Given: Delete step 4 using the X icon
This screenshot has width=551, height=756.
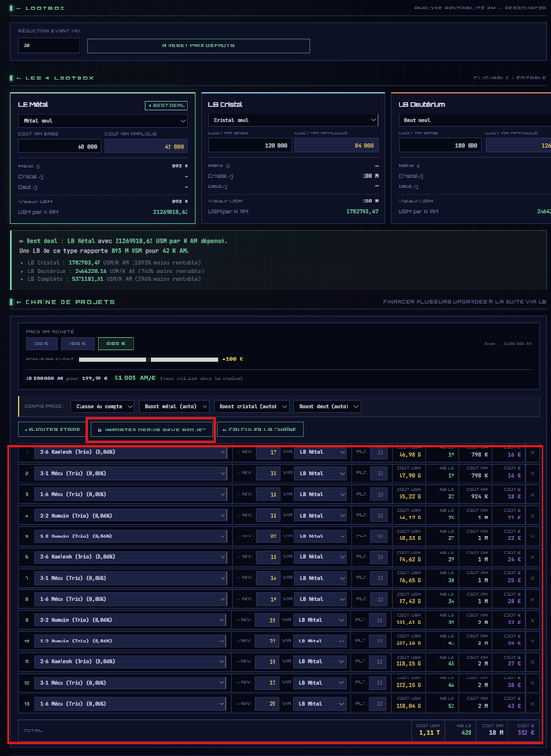Looking at the screenshot, I should point(532,516).
